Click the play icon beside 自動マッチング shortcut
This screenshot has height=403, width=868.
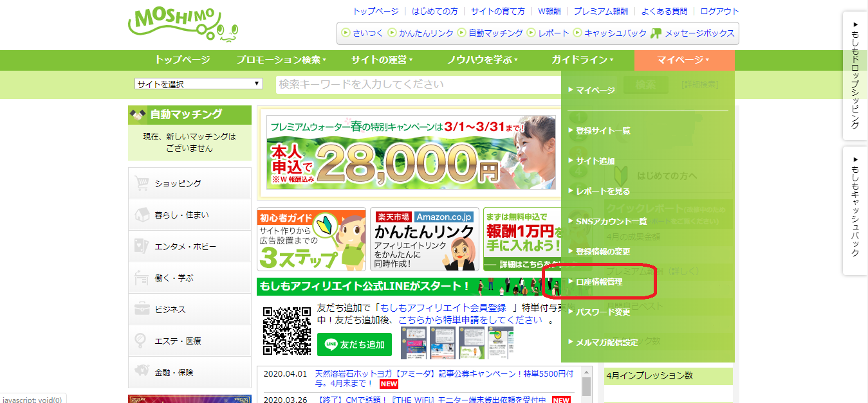coord(461,33)
